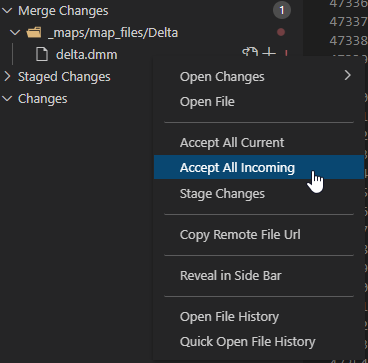Screen dimensions: 368x363
Task: Click the red conflict dot on Delta folder
Action: click(281, 32)
